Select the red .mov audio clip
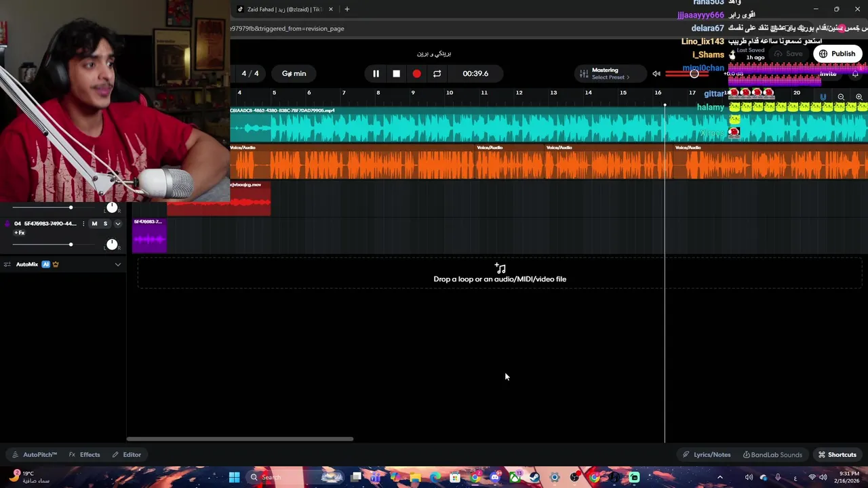 (x=218, y=199)
